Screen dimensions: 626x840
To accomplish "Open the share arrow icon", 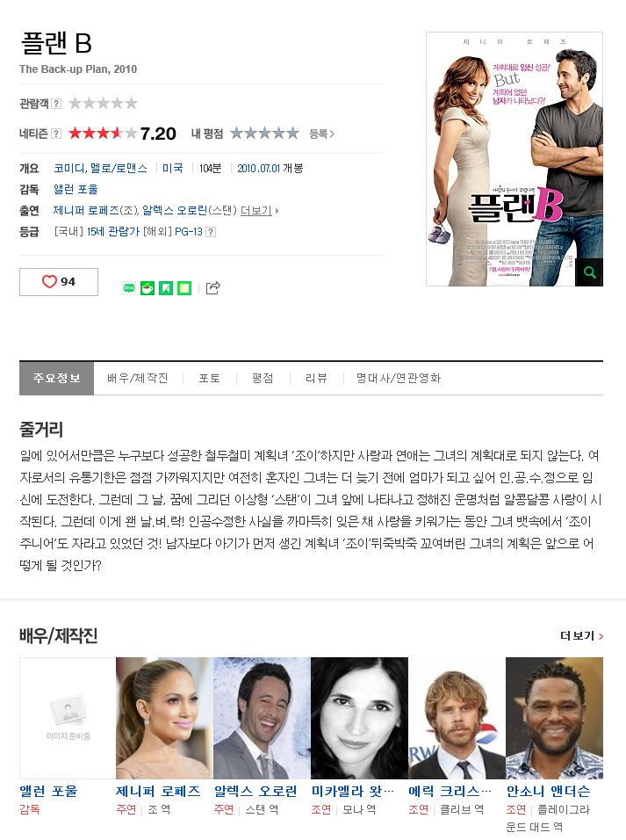I will (213, 288).
